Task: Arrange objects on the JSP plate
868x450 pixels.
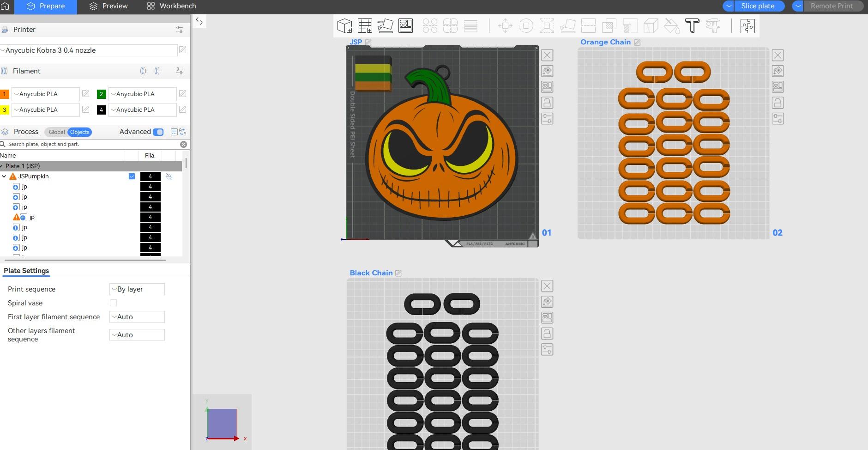Action: [x=547, y=87]
